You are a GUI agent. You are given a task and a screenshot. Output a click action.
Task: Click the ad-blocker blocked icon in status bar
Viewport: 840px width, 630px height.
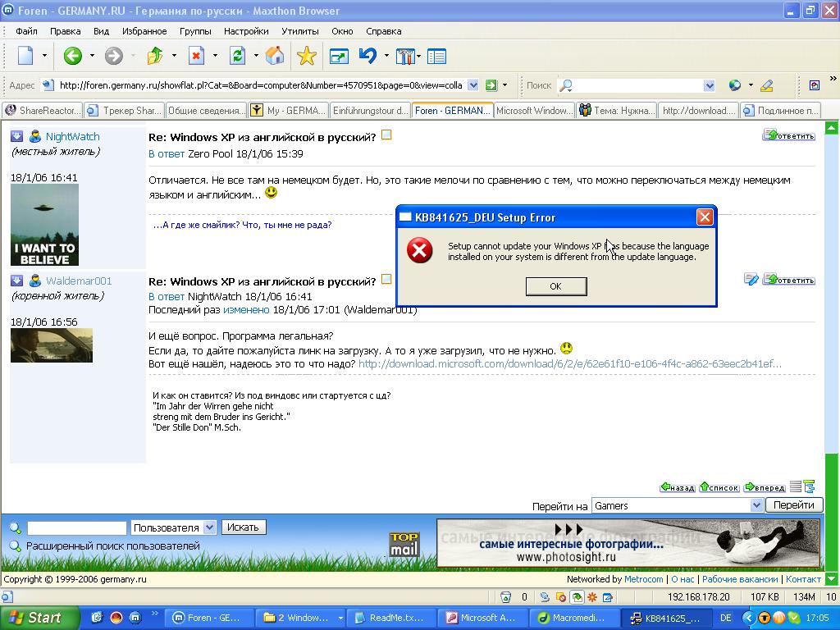[561, 597]
